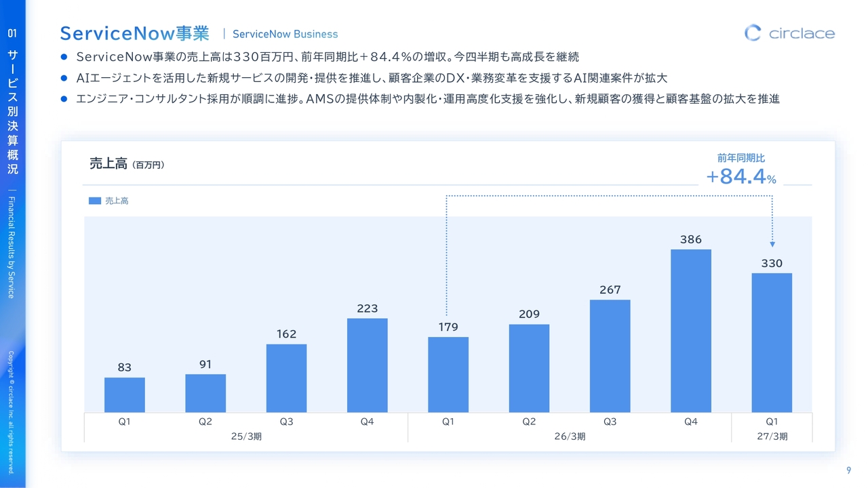
Task: Select the slide title ServiceNow事業
Action: 134,33
